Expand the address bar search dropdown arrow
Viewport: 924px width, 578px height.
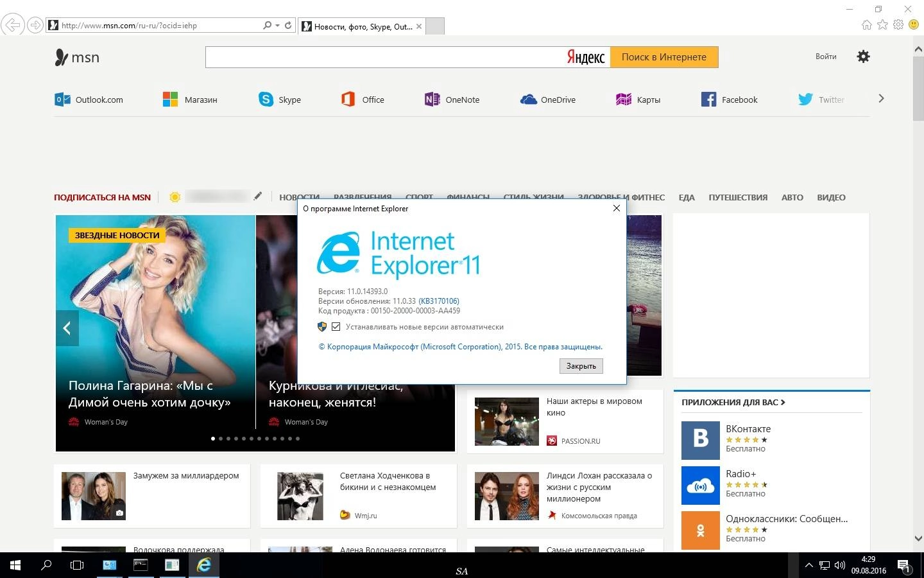(277, 26)
